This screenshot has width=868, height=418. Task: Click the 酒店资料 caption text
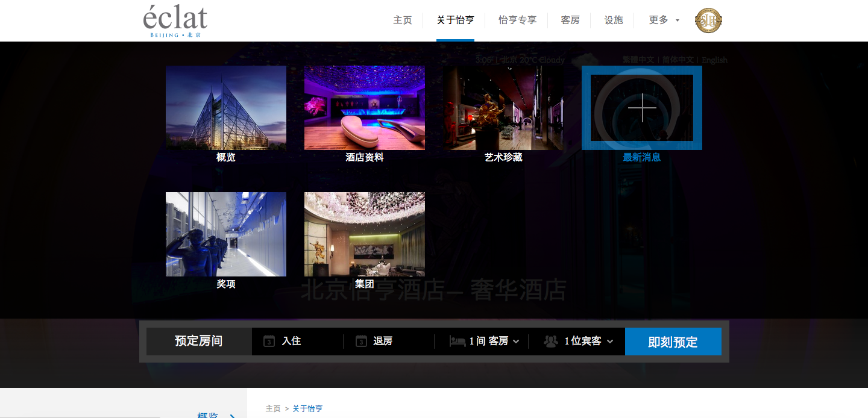365,157
